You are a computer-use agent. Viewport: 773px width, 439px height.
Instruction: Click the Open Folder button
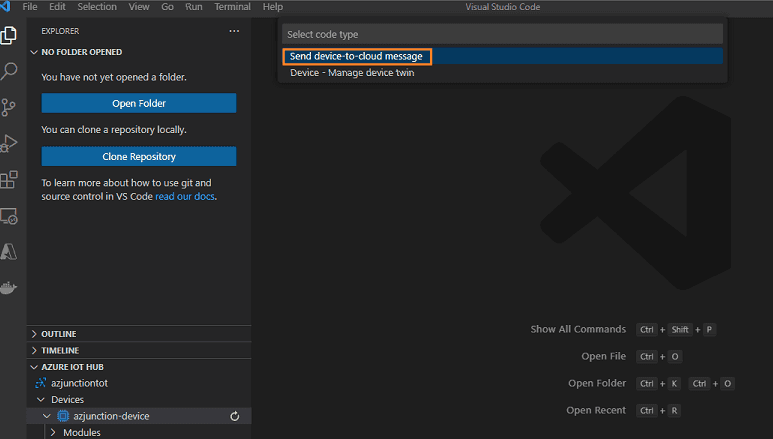tap(139, 103)
